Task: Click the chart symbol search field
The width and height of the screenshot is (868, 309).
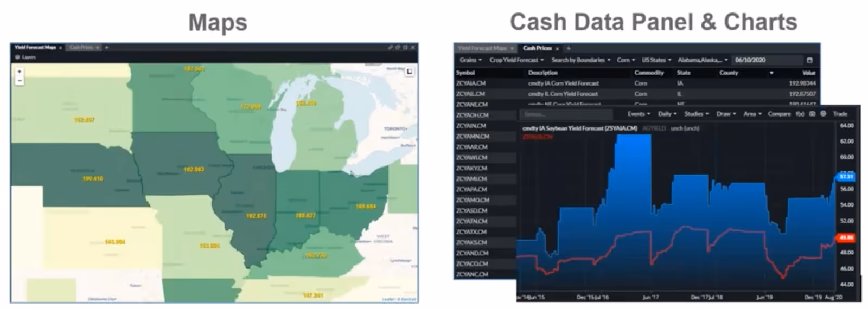Action: tap(566, 114)
